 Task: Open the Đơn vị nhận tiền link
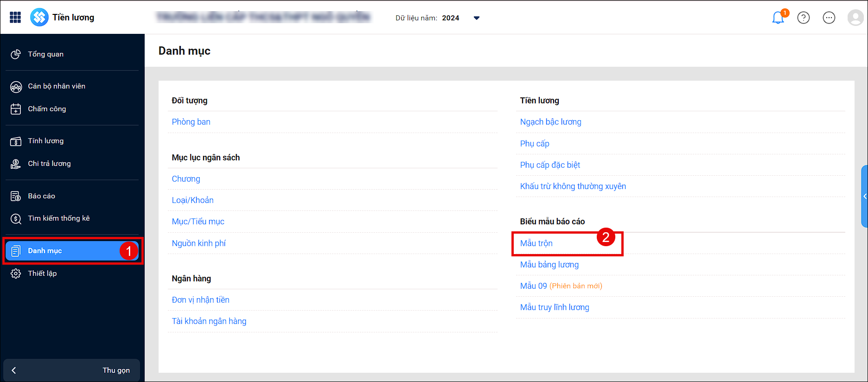(x=200, y=300)
